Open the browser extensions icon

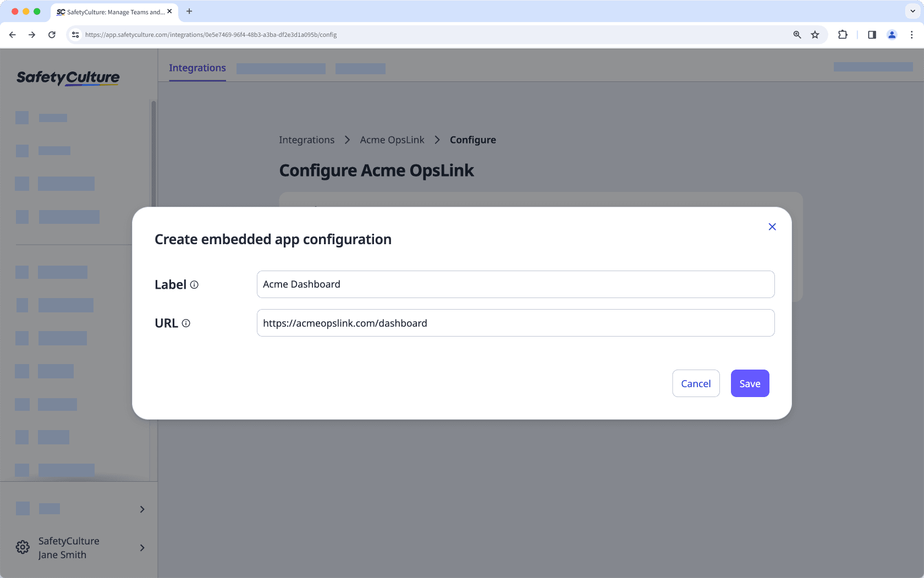pos(843,34)
